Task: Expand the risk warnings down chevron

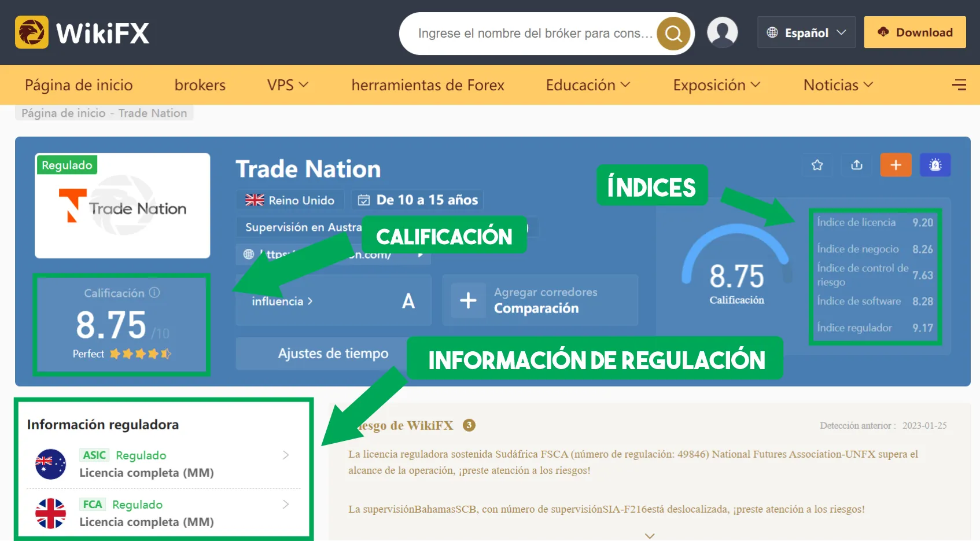Action: tap(650, 536)
